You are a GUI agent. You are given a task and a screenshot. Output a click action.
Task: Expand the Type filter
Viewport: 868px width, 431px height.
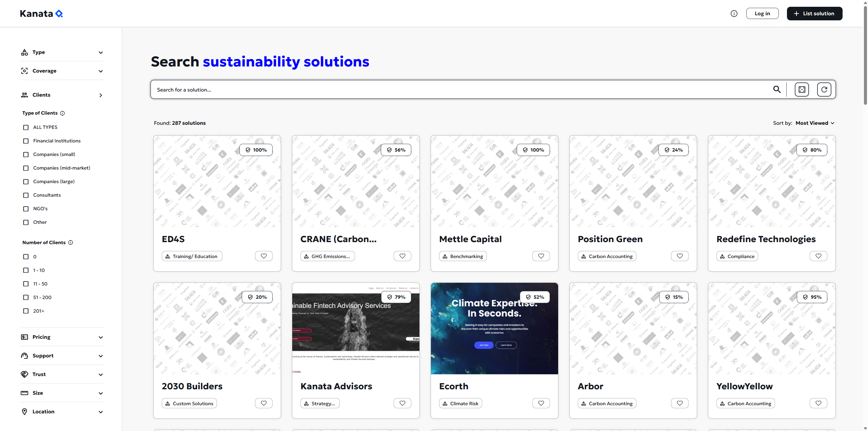coord(62,52)
